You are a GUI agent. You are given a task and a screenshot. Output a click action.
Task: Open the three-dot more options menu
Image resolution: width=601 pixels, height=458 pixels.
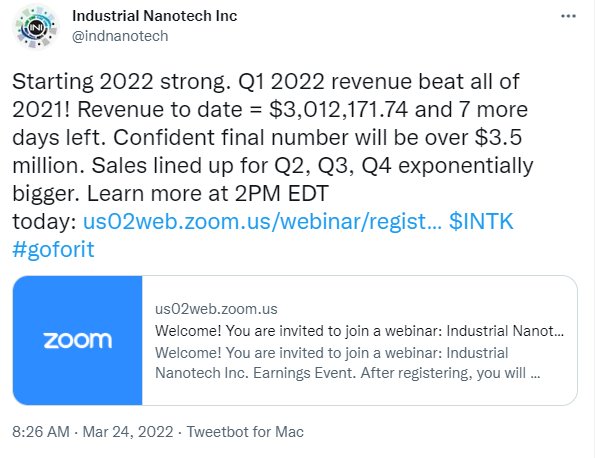568,16
